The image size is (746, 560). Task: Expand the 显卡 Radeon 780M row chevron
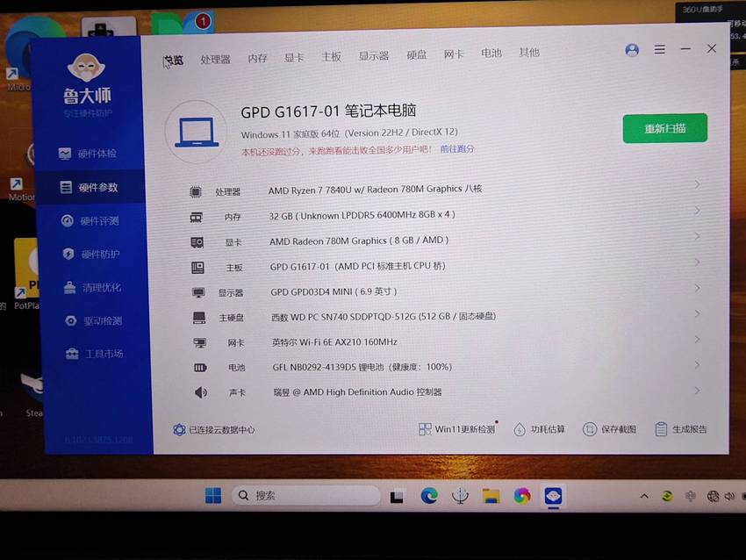coord(697,236)
